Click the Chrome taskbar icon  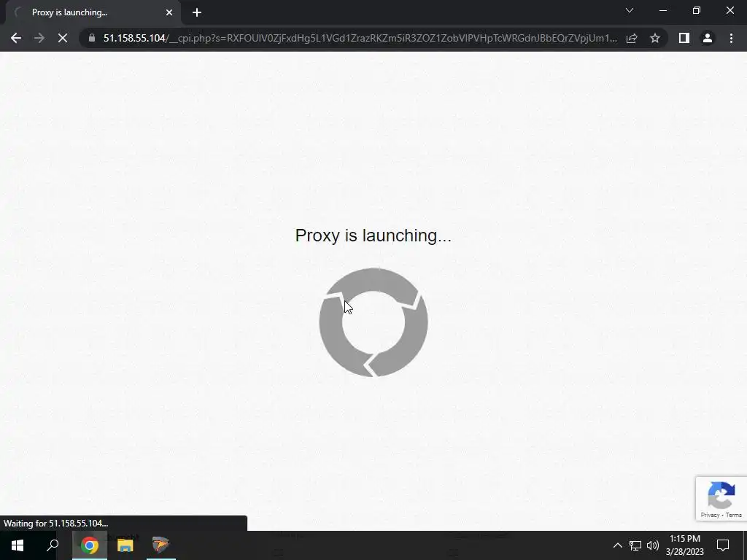(x=90, y=545)
